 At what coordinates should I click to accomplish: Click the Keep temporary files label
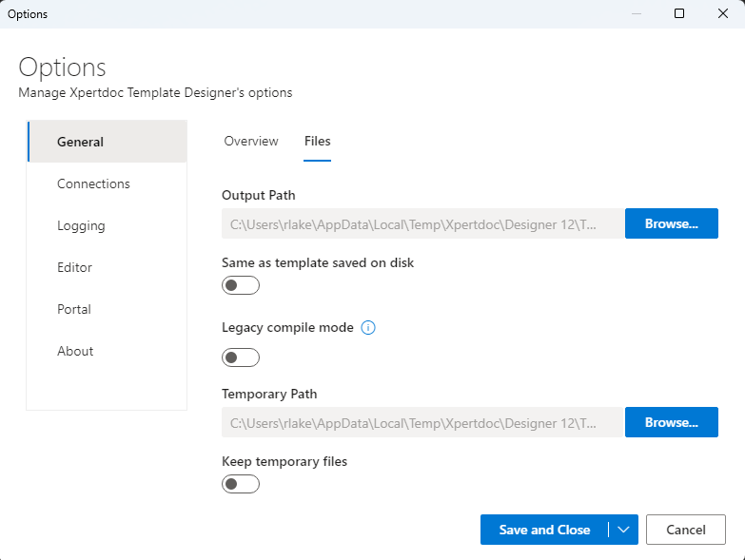coord(284,461)
